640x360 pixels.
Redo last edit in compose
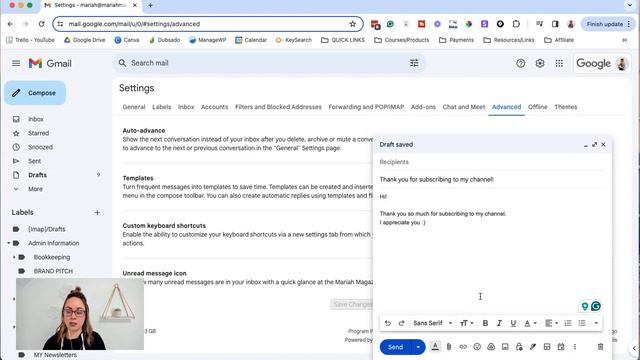401,323
